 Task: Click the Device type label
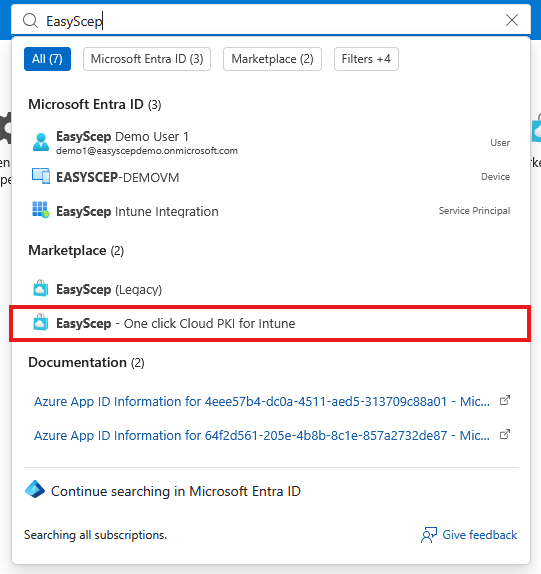(x=495, y=176)
